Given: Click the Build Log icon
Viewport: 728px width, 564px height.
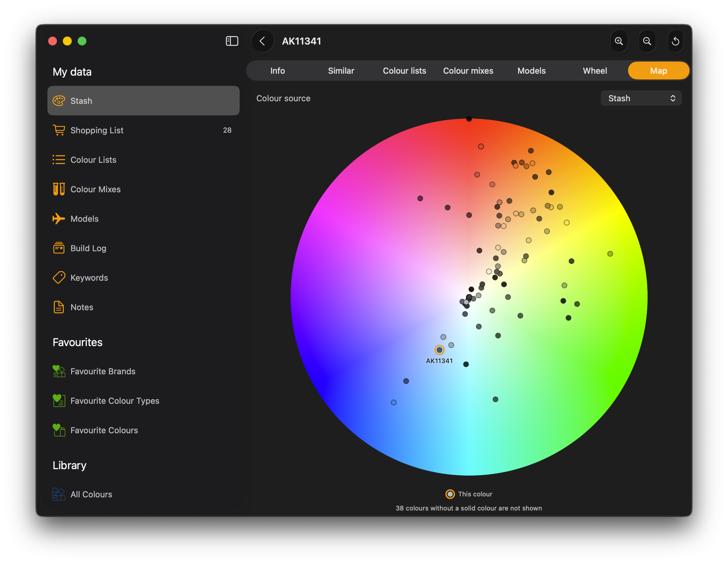Looking at the screenshot, I should (59, 248).
